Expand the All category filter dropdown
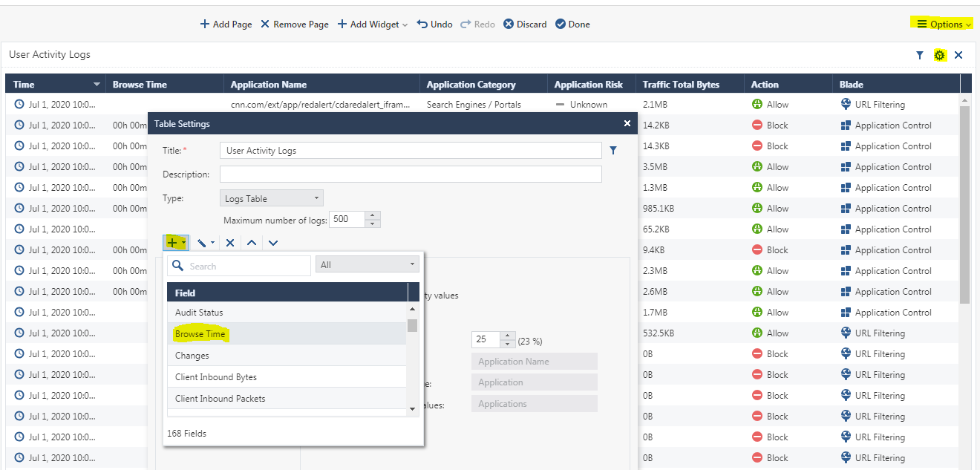The image size is (980, 470). [x=367, y=265]
